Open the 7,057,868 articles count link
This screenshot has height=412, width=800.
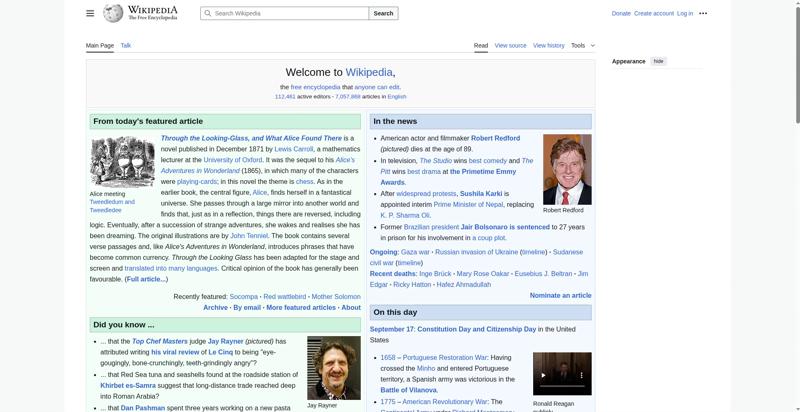[x=348, y=96]
